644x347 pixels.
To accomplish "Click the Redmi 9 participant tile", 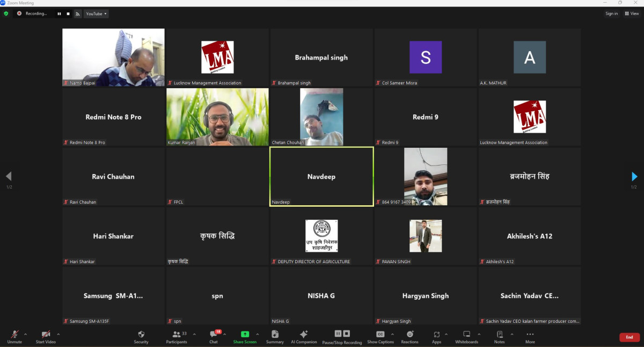I will point(426,117).
